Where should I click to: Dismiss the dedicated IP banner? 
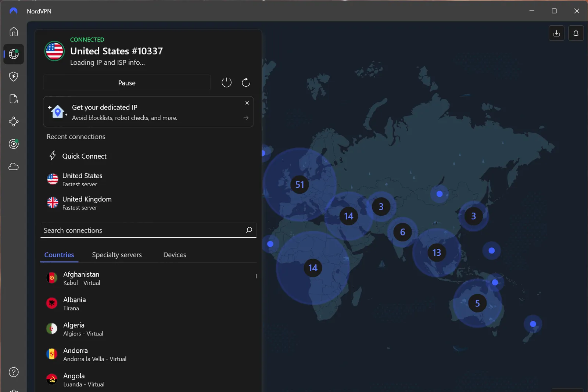coord(247,103)
